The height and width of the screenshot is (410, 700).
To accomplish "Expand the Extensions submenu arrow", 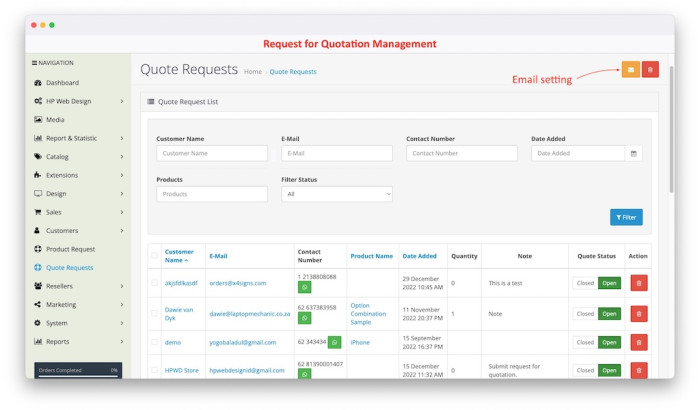I will tap(121, 175).
